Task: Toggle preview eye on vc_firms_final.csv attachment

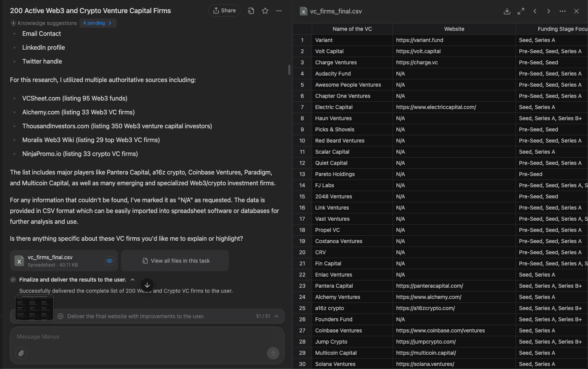Action: tap(109, 261)
